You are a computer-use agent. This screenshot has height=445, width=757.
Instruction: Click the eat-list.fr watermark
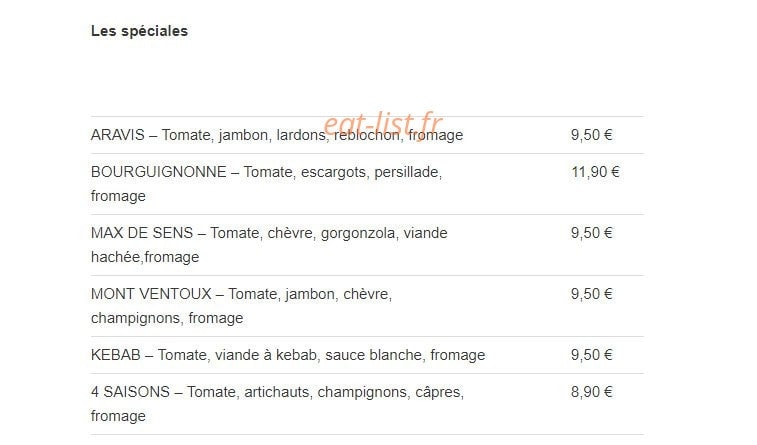pos(382,124)
